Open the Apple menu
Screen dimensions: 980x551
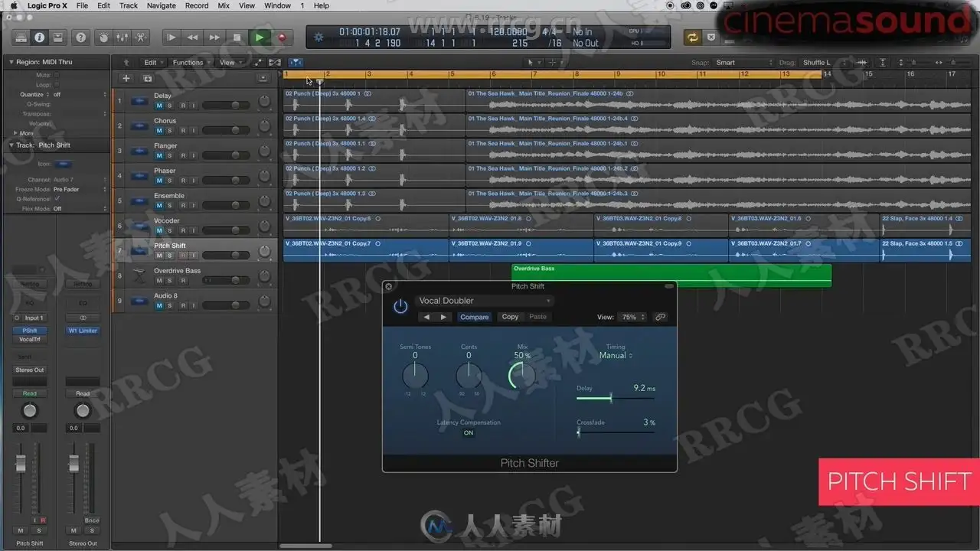point(15,5)
